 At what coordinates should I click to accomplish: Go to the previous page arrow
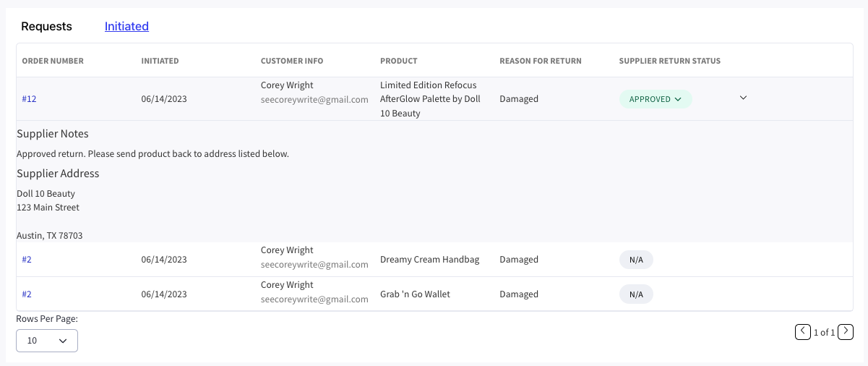coord(802,332)
